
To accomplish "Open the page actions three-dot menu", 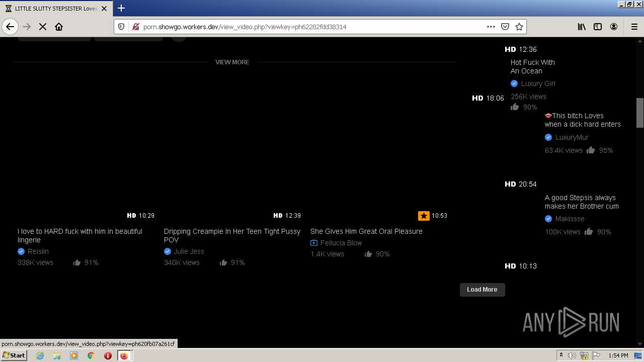I will pyautogui.click(x=491, y=27).
